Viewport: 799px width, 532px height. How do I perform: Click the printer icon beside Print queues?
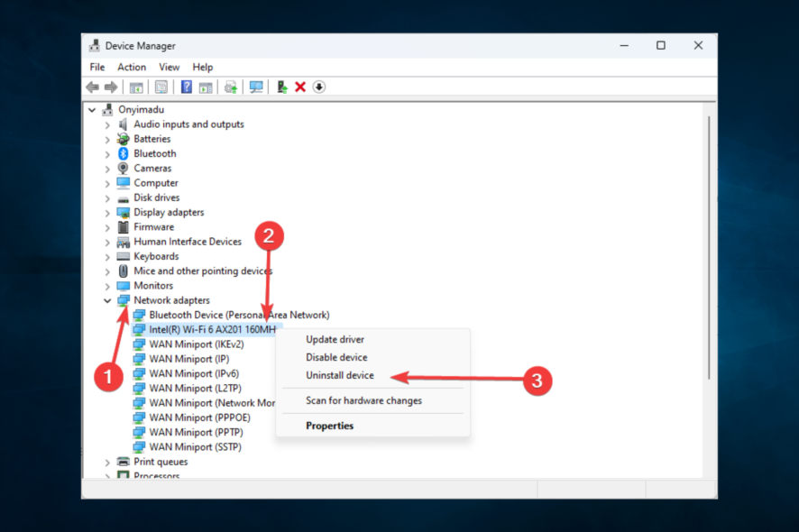(x=124, y=462)
